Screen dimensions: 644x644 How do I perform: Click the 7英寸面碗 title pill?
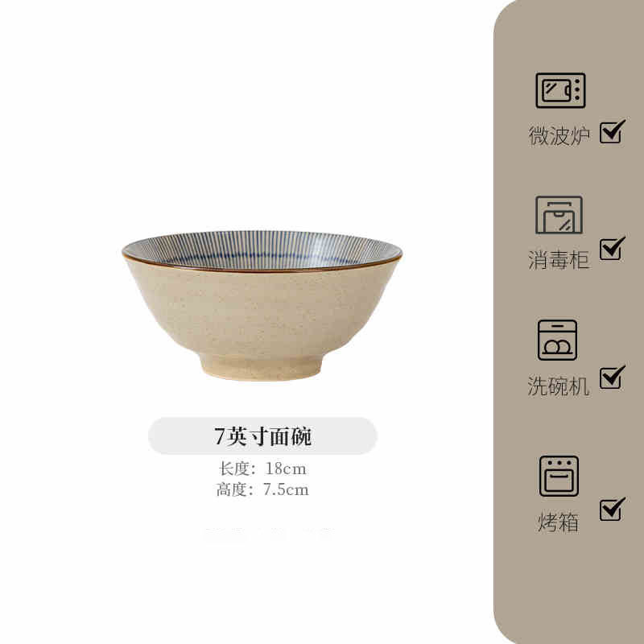[262, 436]
